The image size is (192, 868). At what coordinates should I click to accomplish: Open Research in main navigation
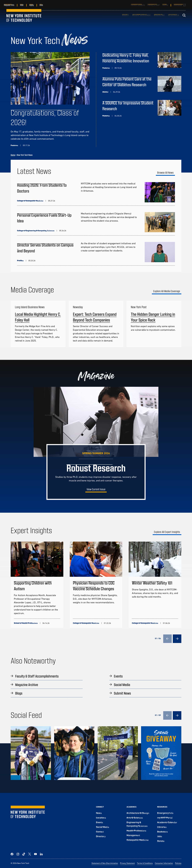point(173,15)
